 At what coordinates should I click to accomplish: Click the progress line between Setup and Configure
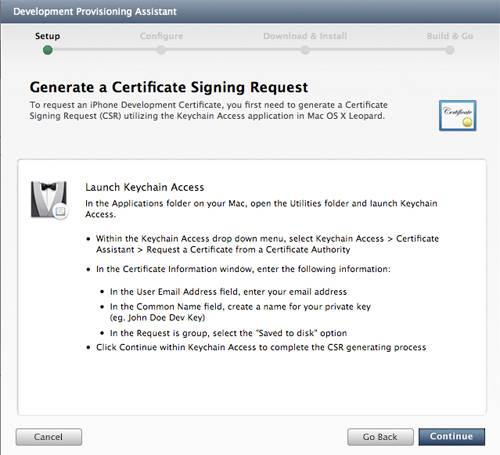point(105,50)
